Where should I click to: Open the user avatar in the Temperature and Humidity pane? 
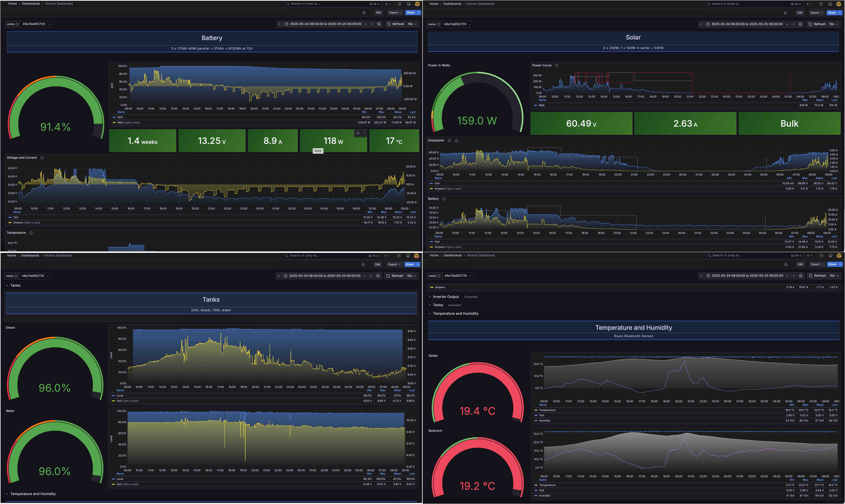(839, 255)
